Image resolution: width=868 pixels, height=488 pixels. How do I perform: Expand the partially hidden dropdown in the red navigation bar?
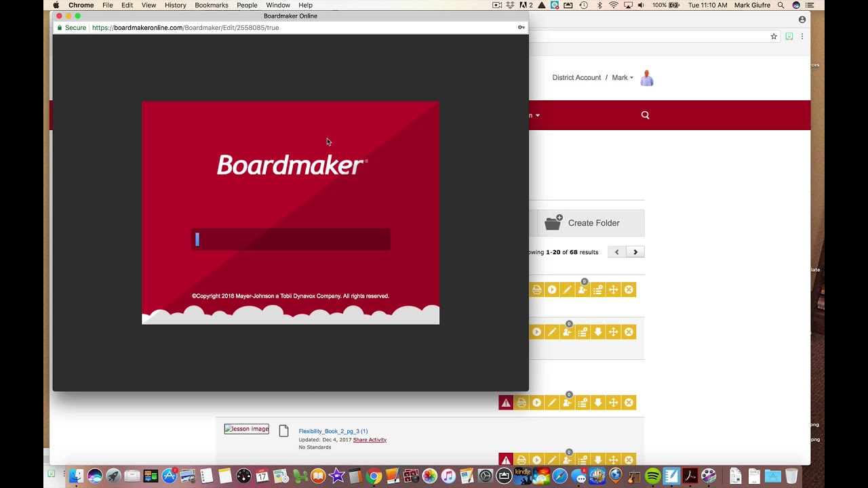click(x=534, y=115)
